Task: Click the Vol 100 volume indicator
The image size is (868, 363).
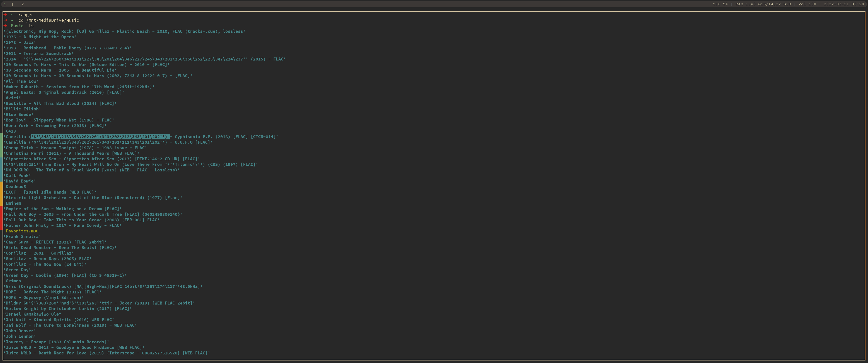Action: (x=807, y=4)
